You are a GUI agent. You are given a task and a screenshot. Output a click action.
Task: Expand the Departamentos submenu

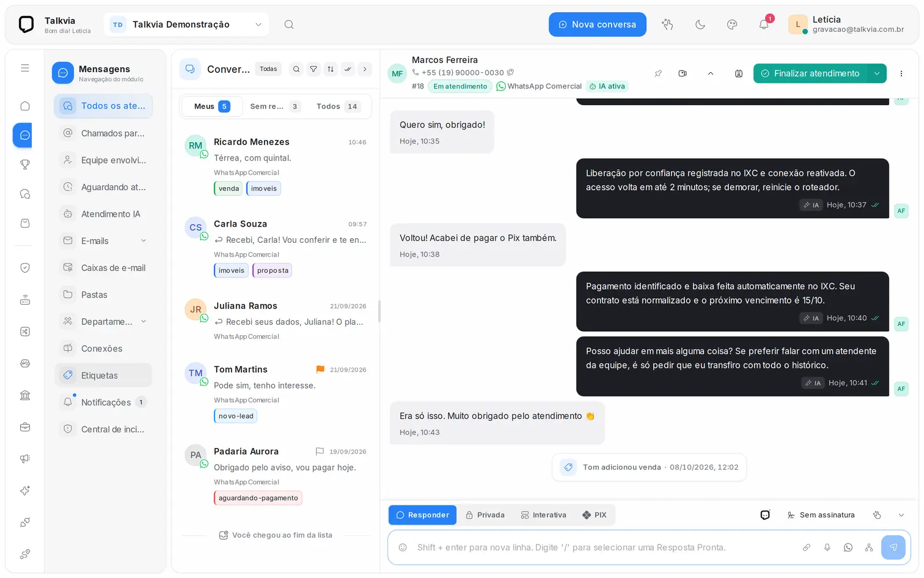tap(144, 321)
